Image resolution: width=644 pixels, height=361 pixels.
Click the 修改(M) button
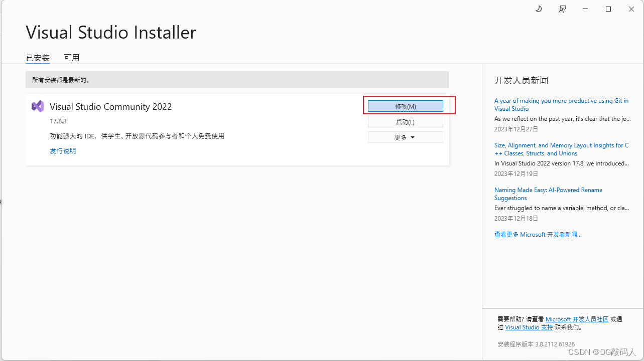pyautogui.click(x=406, y=106)
